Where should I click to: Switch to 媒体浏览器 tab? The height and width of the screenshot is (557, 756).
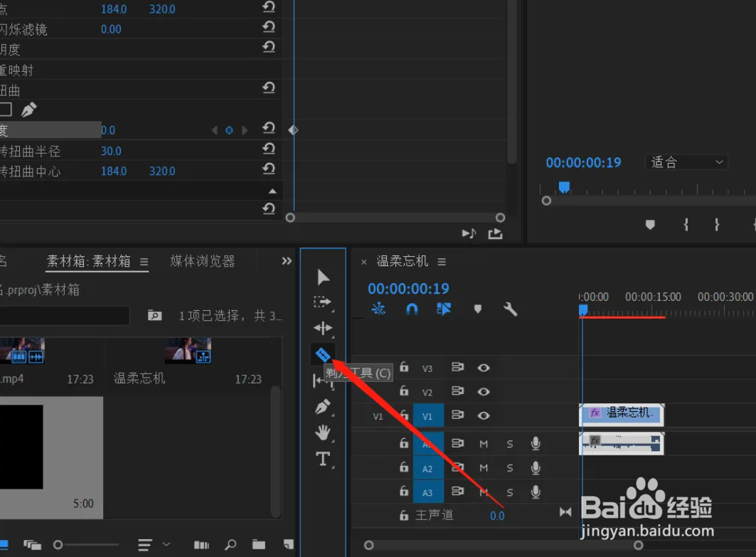203,261
